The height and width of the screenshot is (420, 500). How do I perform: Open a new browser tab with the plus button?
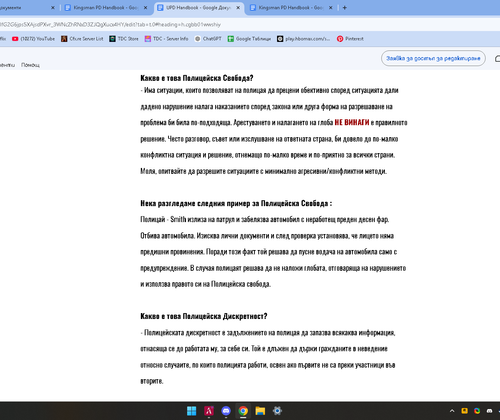pos(345,8)
